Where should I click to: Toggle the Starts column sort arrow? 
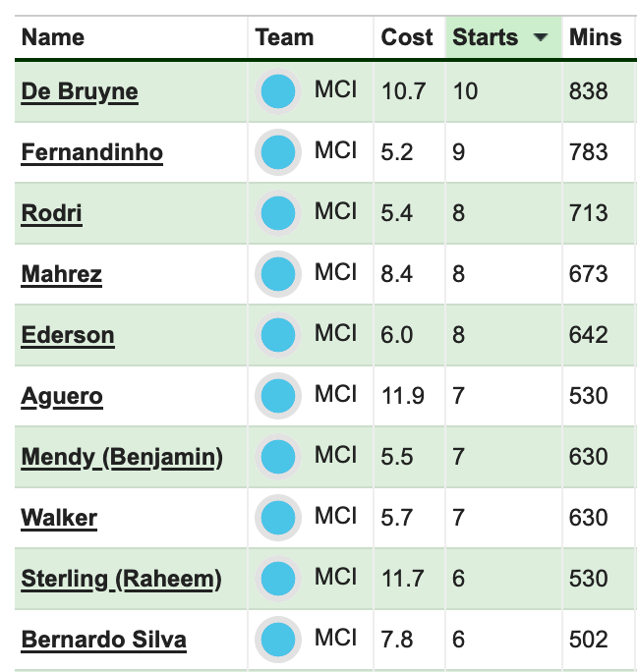(x=541, y=37)
